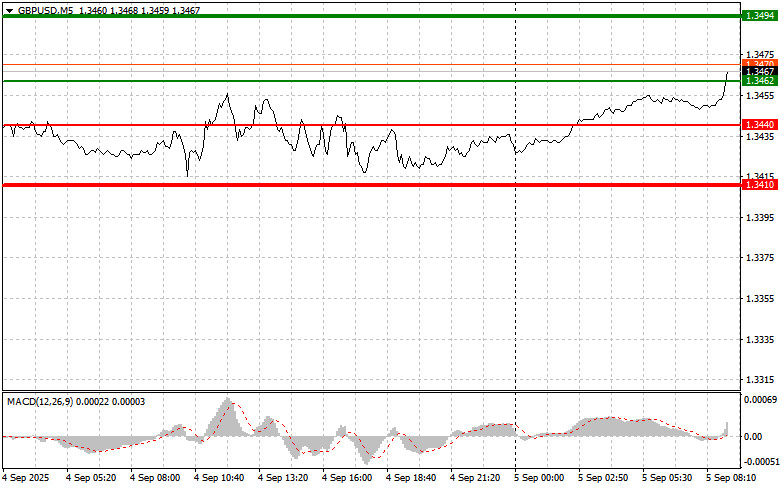Select the orange 1.3470 price label
781x489 pixels.
click(x=759, y=63)
